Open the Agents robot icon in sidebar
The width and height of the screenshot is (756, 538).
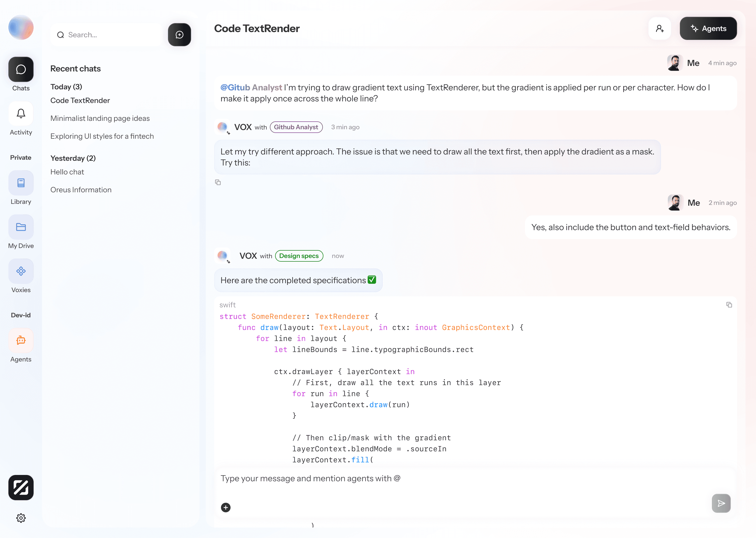point(21,340)
